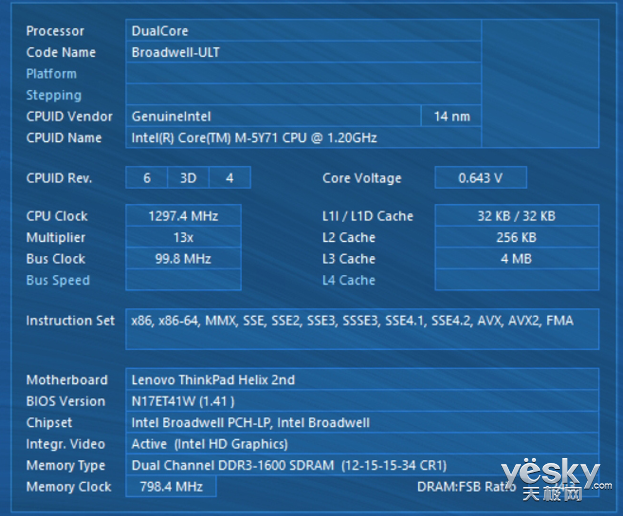Click the CPUID Rev. "3D" cell

tap(188, 178)
